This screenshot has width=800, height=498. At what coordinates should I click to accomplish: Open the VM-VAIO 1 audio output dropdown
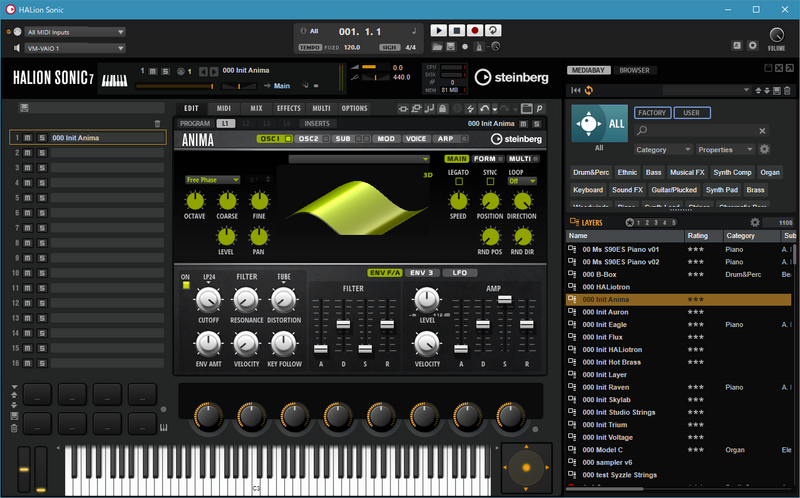[75, 48]
